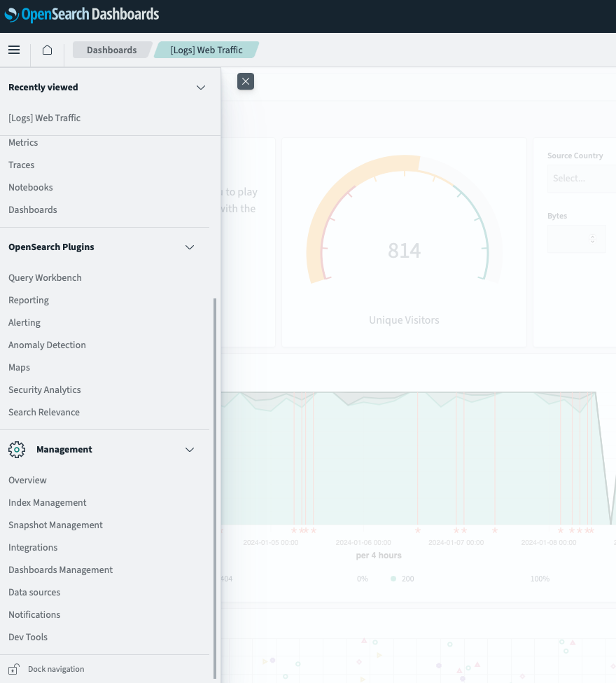
Task: Collapse the Management section chevron
Action: pyautogui.click(x=190, y=450)
